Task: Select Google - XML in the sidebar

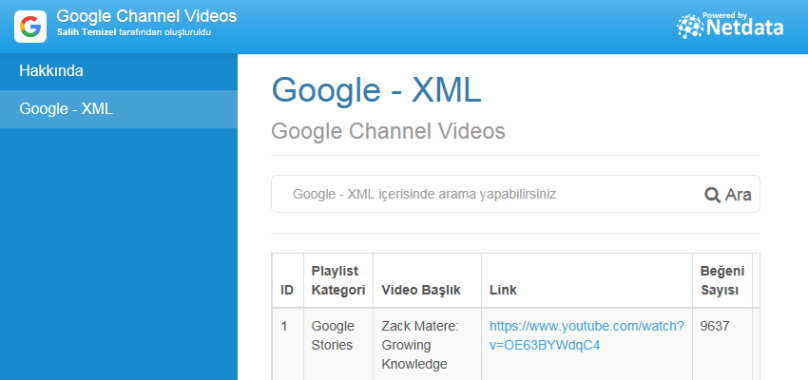Action: tap(119, 109)
